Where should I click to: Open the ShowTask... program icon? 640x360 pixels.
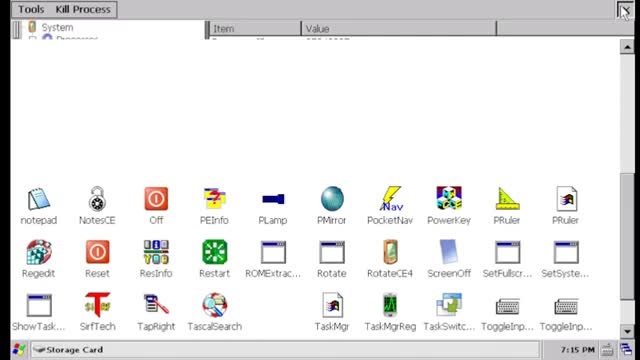click(39, 305)
